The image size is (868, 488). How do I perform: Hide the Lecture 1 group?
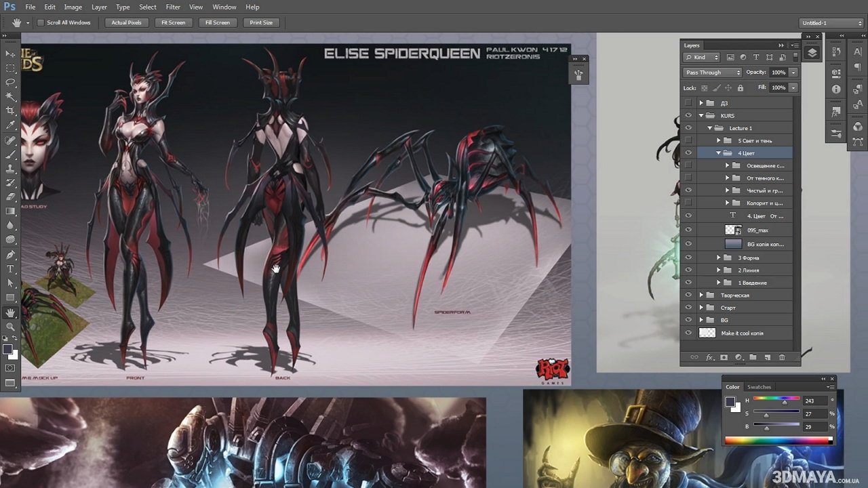688,128
